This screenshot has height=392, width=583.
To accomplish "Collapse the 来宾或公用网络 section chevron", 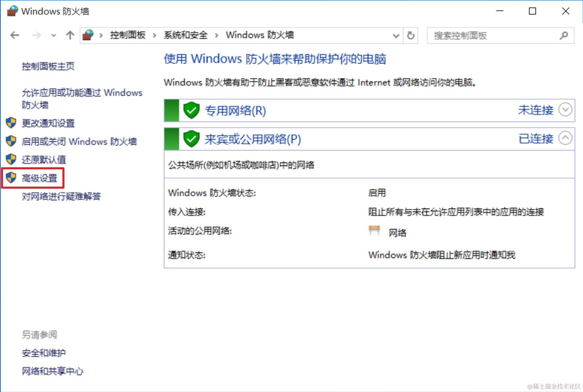I will click(x=565, y=138).
